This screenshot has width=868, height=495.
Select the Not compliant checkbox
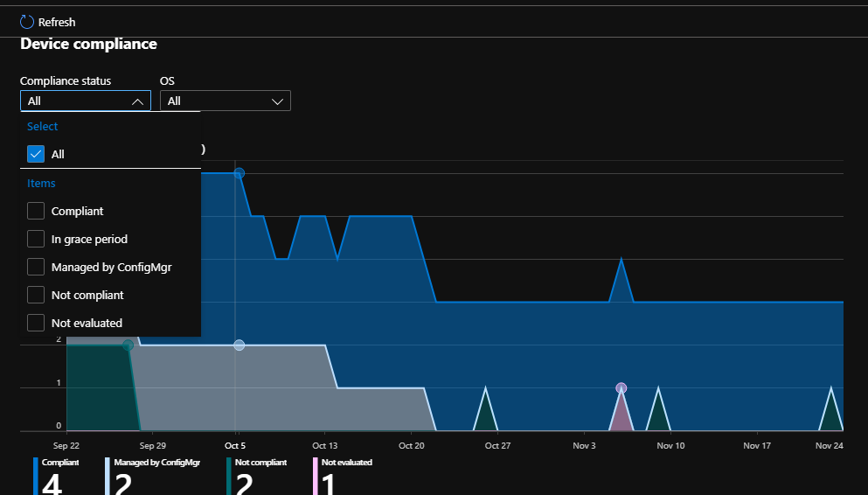coord(36,295)
